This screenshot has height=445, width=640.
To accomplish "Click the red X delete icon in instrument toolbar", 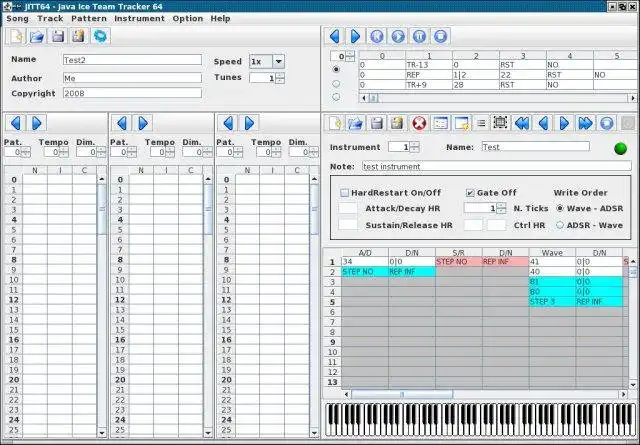I will click(x=419, y=123).
